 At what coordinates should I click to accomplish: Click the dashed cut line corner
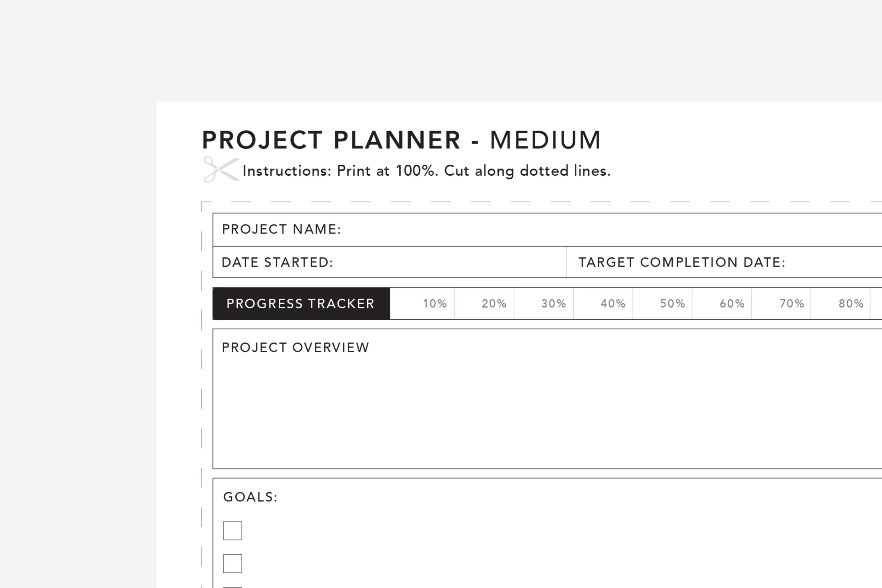click(203, 203)
